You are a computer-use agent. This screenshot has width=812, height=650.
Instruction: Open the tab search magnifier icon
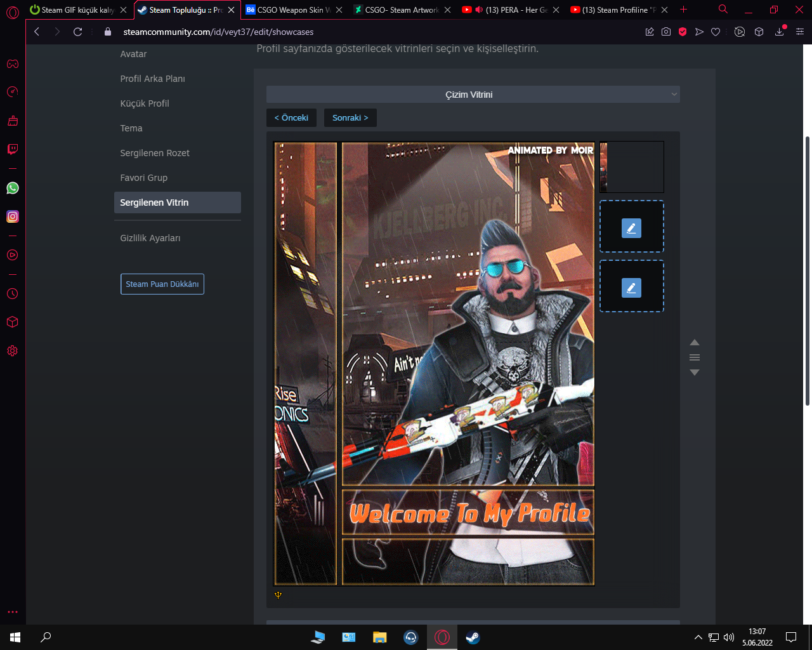(723, 10)
